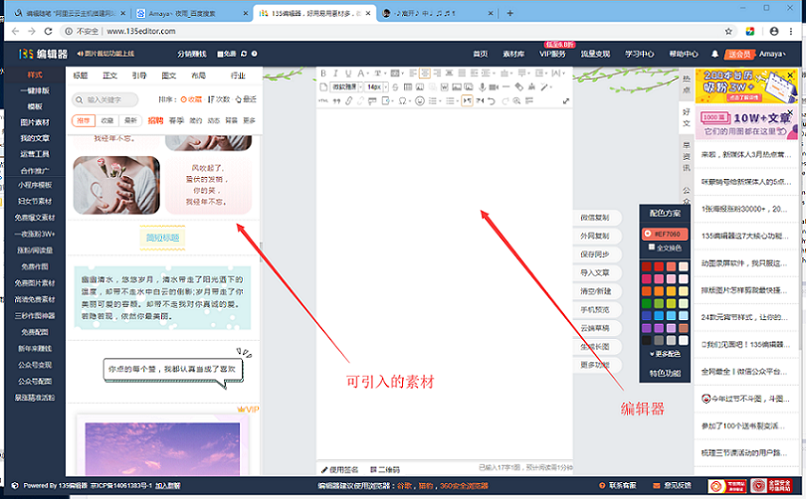Click 使用签名 below the editor
806x499 pixels.
(340, 469)
